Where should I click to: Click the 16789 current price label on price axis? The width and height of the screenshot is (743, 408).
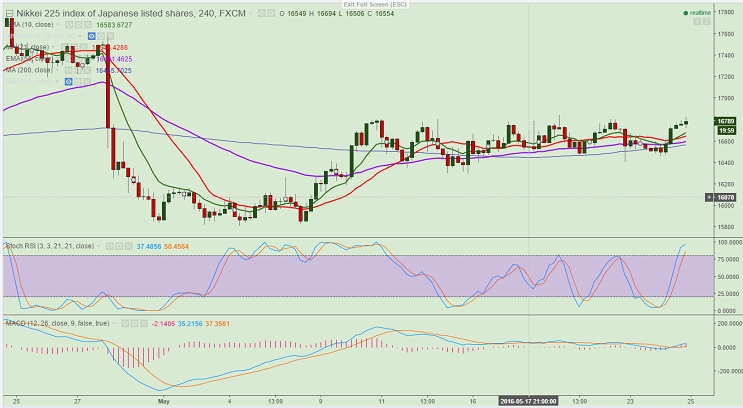(725, 122)
